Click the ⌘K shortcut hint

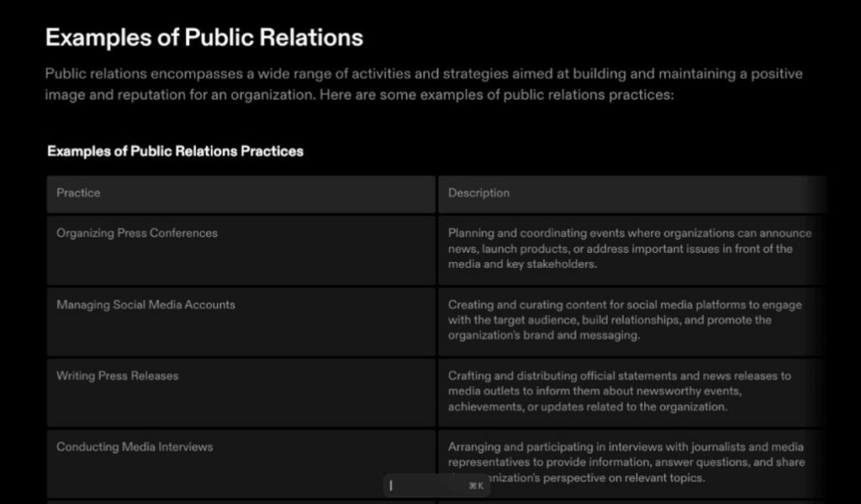tap(476, 486)
